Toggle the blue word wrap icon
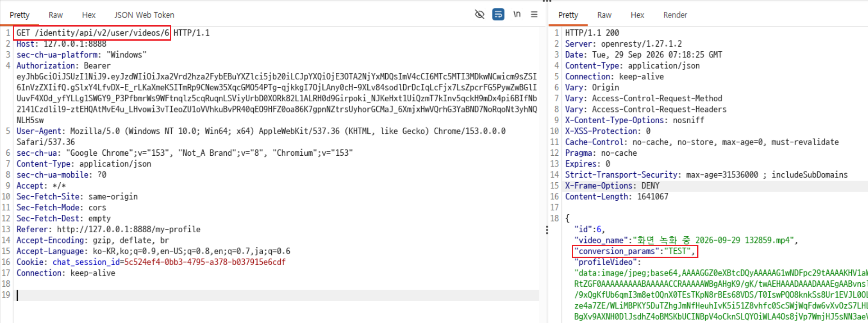This screenshot has width=868, height=323. 498,15
